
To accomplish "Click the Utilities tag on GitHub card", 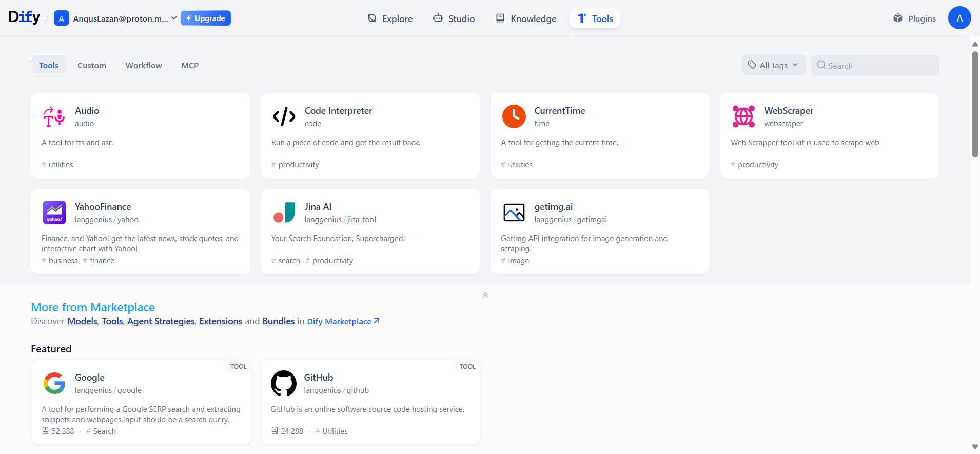I will tap(331, 431).
